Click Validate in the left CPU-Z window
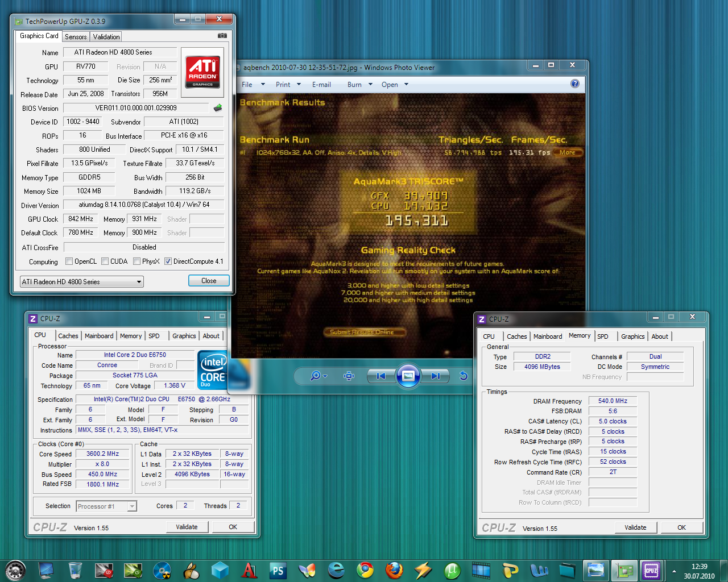728x582 pixels. pyautogui.click(x=187, y=527)
